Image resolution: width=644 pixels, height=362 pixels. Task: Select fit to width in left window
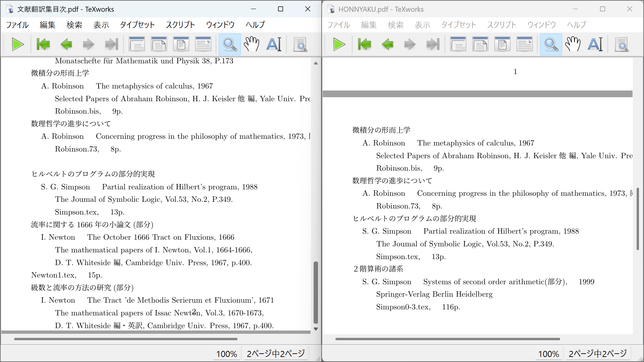(x=159, y=45)
